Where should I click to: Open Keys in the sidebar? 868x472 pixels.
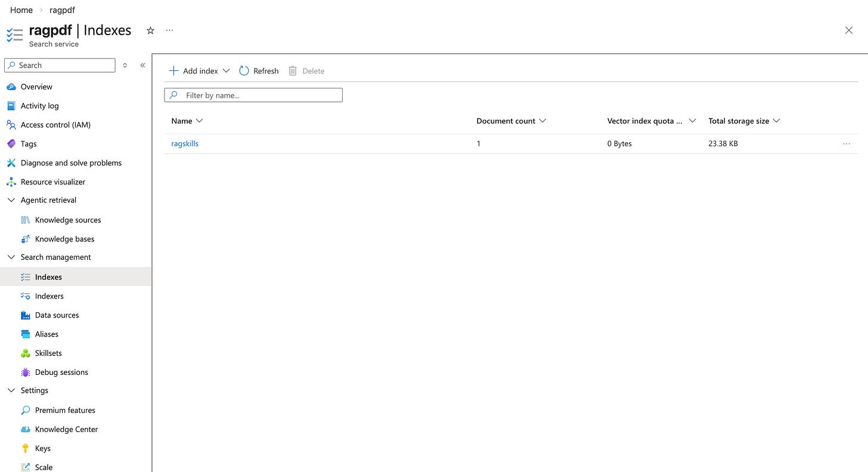pyautogui.click(x=42, y=448)
